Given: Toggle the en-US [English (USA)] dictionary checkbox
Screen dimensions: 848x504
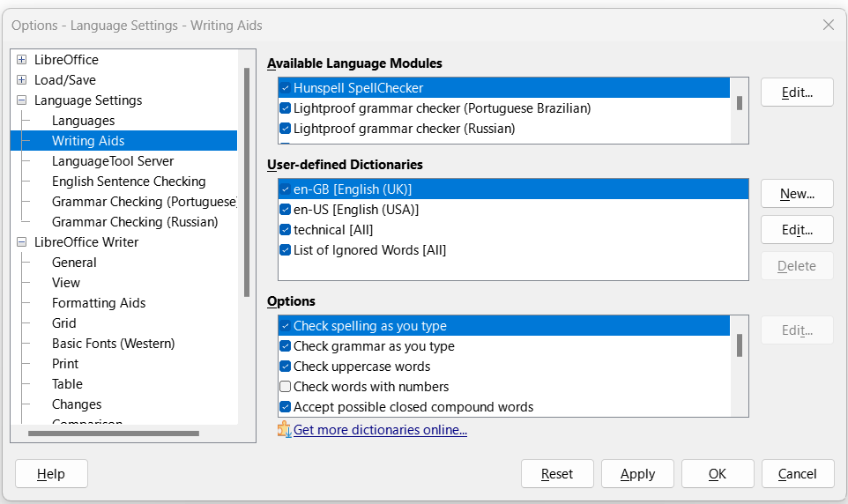Looking at the screenshot, I should click(x=286, y=210).
